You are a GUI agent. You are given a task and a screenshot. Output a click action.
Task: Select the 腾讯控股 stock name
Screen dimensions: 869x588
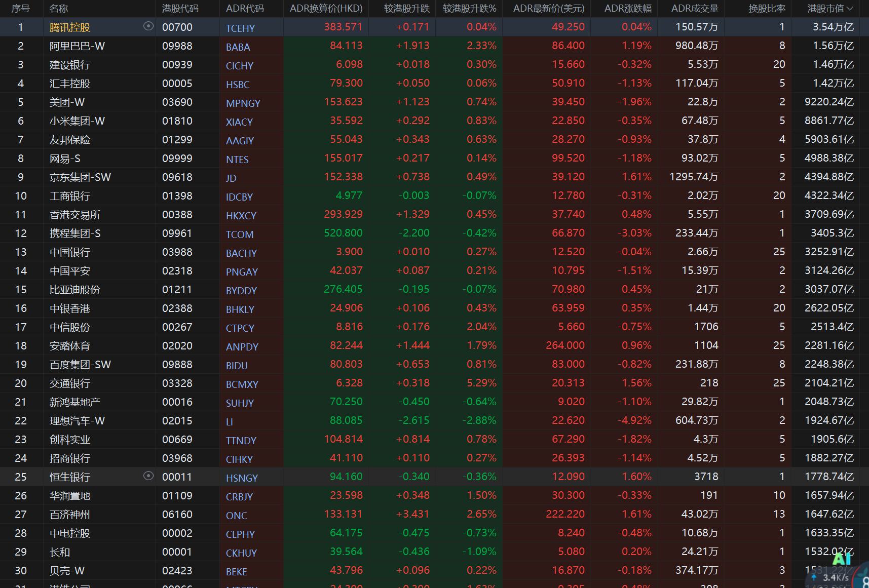coord(70,27)
